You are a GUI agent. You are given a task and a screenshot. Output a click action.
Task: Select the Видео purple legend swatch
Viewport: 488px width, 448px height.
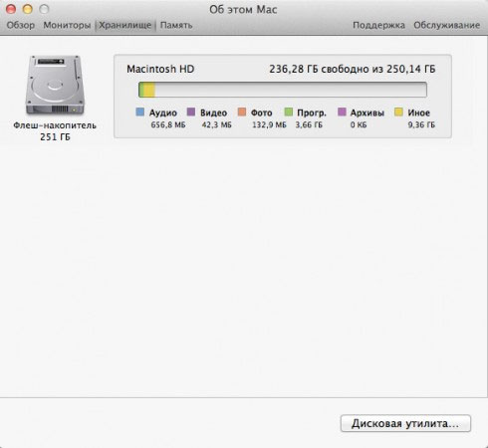[x=191, y=112]
